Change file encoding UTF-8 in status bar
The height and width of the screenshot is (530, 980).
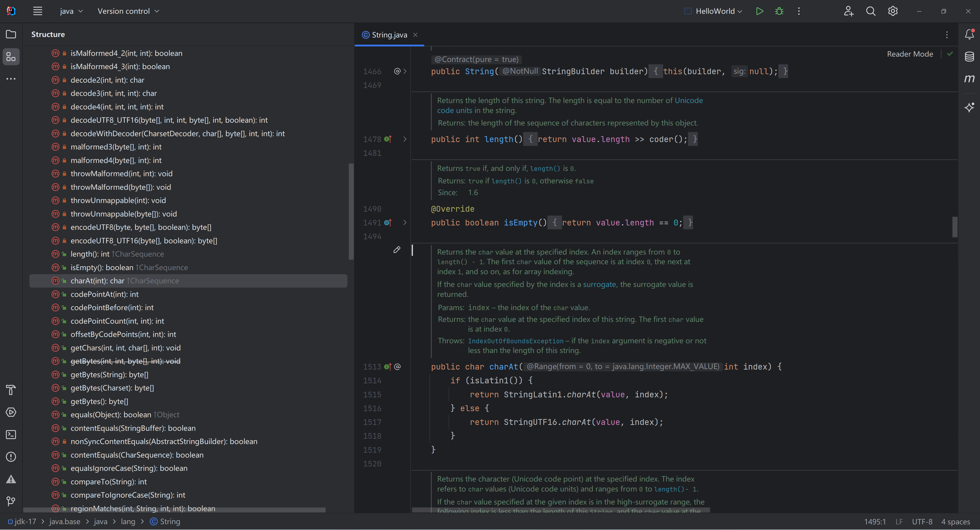coord(922,522)
